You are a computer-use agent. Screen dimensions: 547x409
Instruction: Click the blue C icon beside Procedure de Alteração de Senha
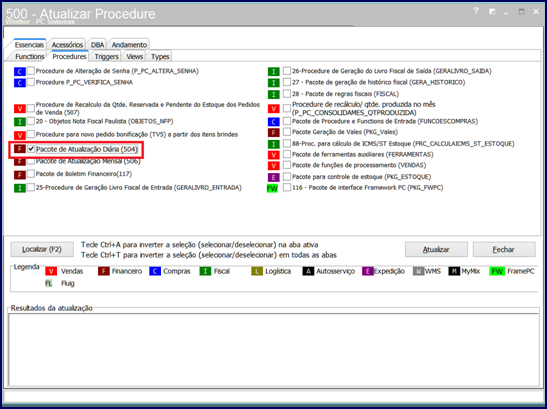tap(20, 72)
